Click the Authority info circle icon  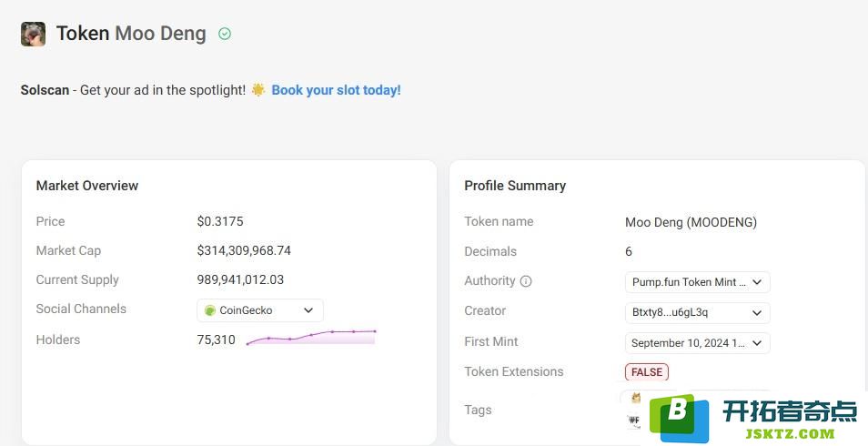pos(526,281)
